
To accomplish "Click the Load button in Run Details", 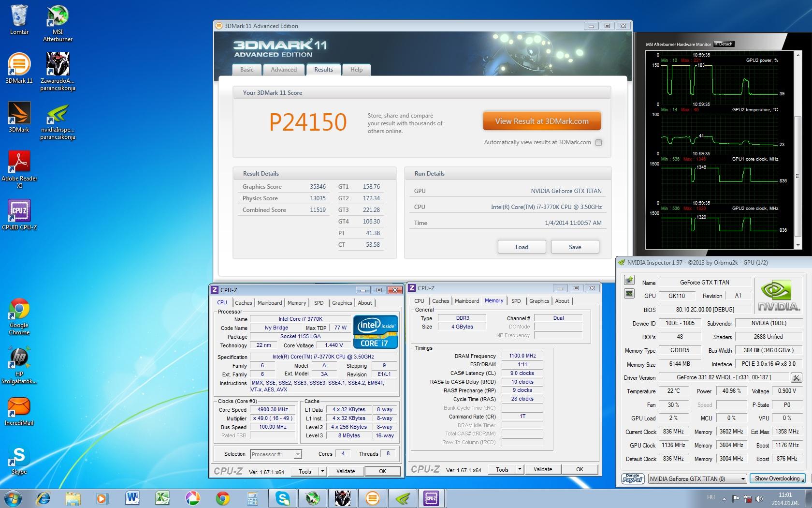I will tap(522, 247).
